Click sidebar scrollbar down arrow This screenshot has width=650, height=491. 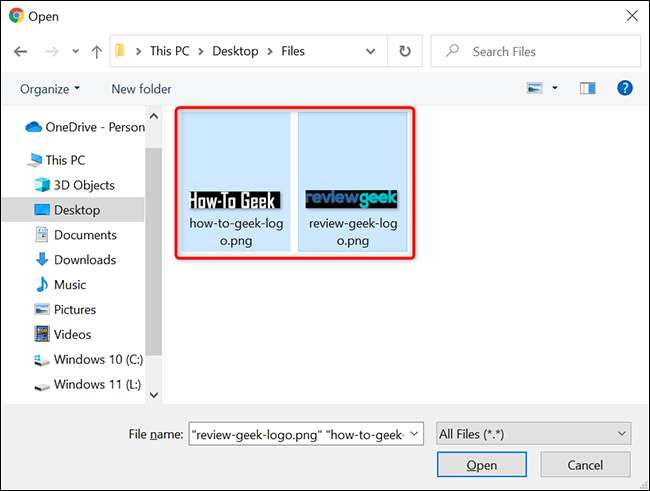pyautogui.click(x=154, y=395)
